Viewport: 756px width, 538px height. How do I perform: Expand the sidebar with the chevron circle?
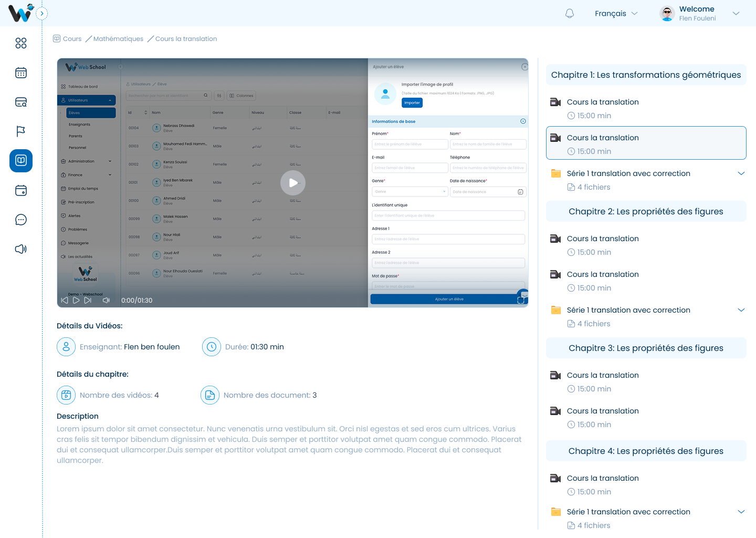click(43, 14)
